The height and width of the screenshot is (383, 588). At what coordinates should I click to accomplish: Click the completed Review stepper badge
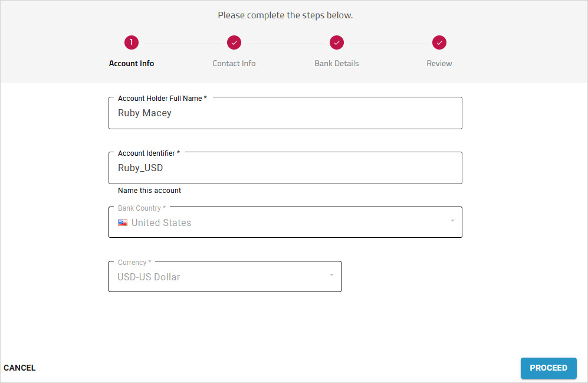(439, 42)
